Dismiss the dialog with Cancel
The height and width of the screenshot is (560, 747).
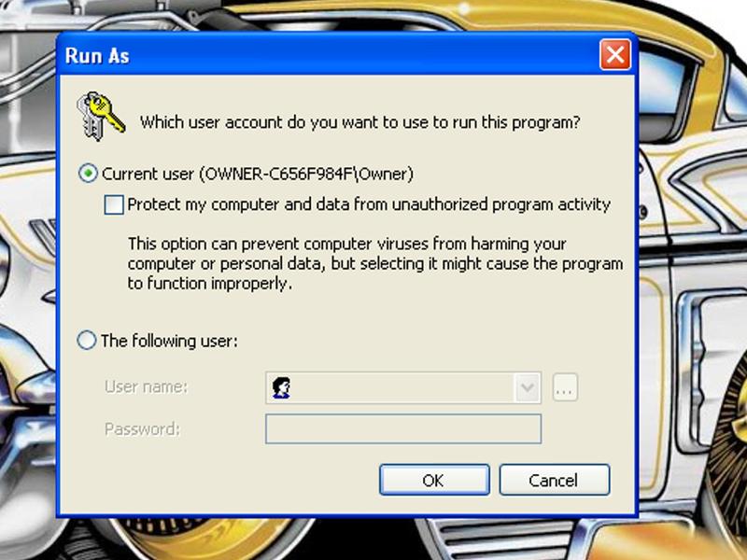coord(554,480)
